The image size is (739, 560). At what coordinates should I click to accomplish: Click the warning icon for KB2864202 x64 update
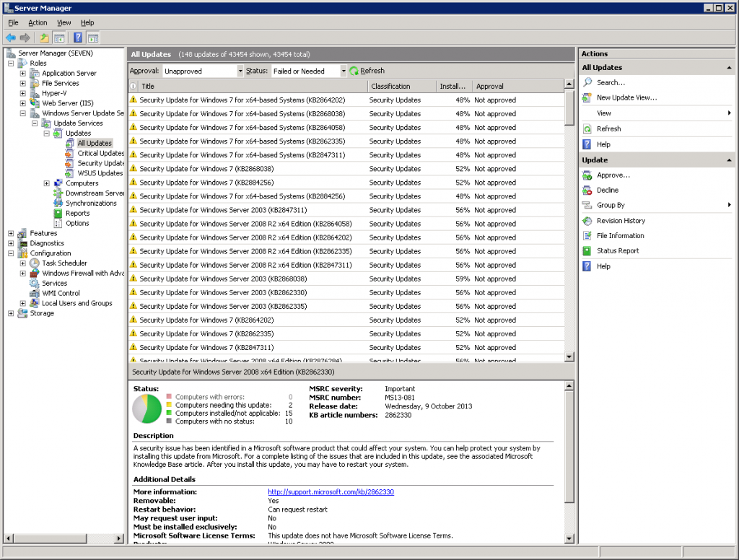(x=134, y=100)
